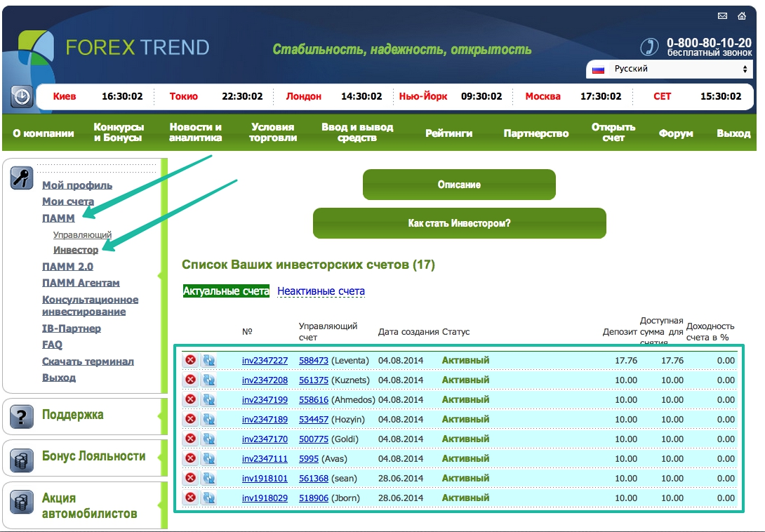Click the keys icon in profile sidebar
The height and width of the screenshot is (532, 765).
tap(22, 178)
